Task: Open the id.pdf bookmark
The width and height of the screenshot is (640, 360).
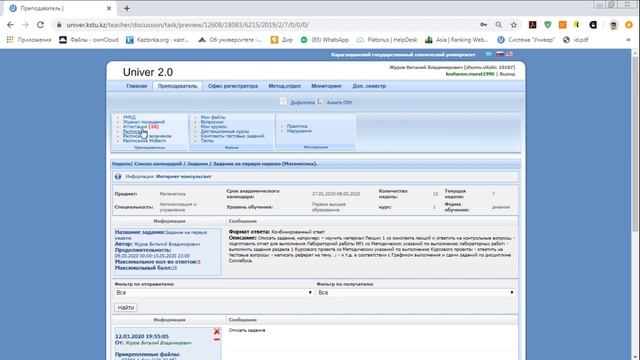Action: point(576,40)
